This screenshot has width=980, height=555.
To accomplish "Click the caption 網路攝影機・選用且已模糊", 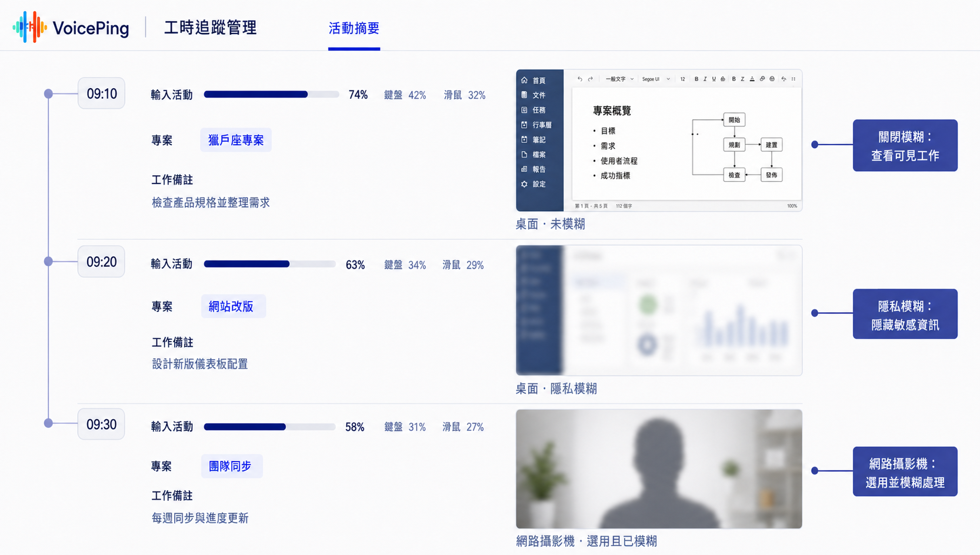I will pyautogui.click(x=586, y=541).
